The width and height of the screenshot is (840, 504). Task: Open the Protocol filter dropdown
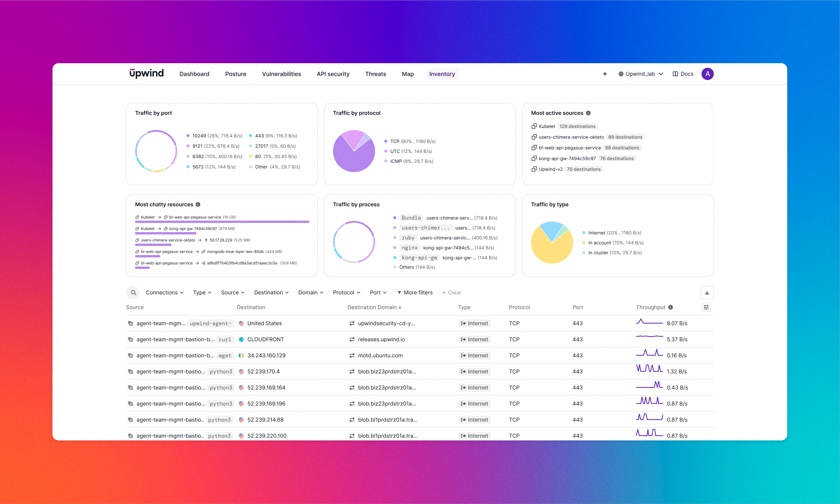tap(346, 293)
